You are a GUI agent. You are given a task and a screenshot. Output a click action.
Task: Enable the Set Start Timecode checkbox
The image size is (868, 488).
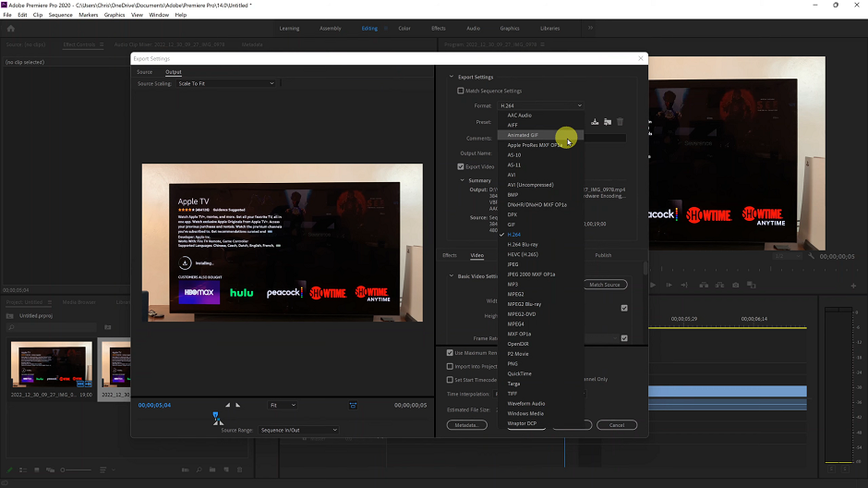click(450, 380)
